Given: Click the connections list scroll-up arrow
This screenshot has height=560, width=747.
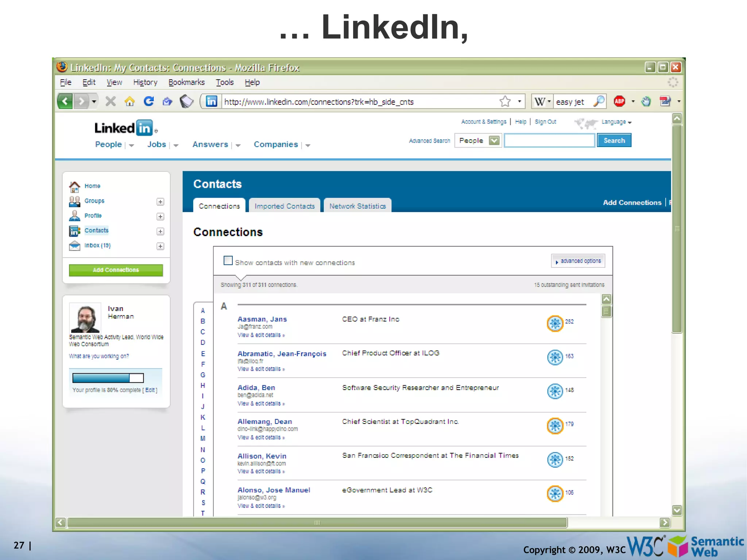Looking at the screenshot, I should 606,299.
